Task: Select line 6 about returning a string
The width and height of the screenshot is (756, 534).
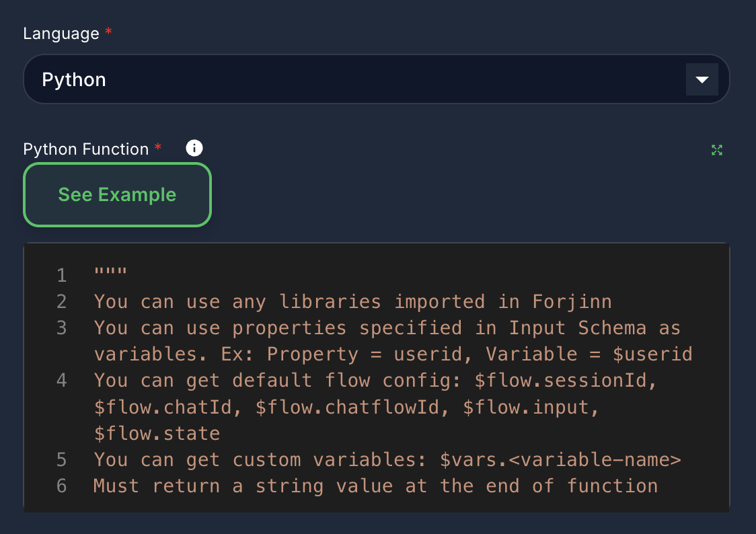Action: click(377, 486)
